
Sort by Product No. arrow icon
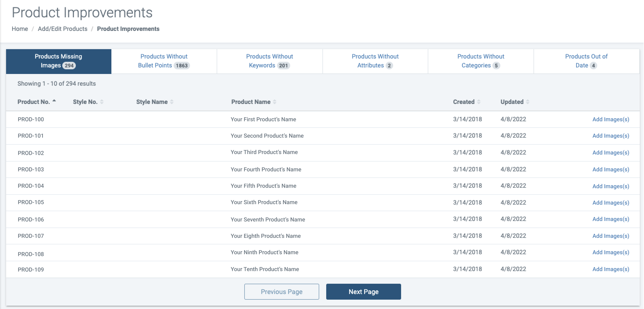pyautogui.click(x=54, y=101)
